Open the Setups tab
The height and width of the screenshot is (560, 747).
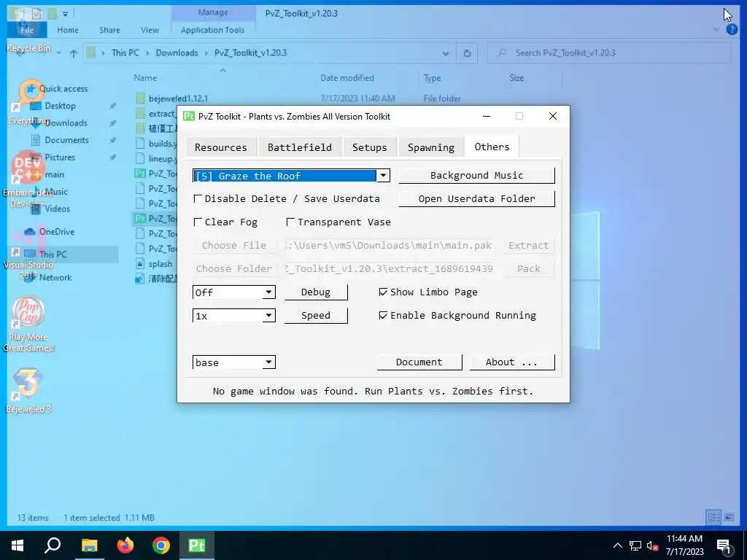369,147
